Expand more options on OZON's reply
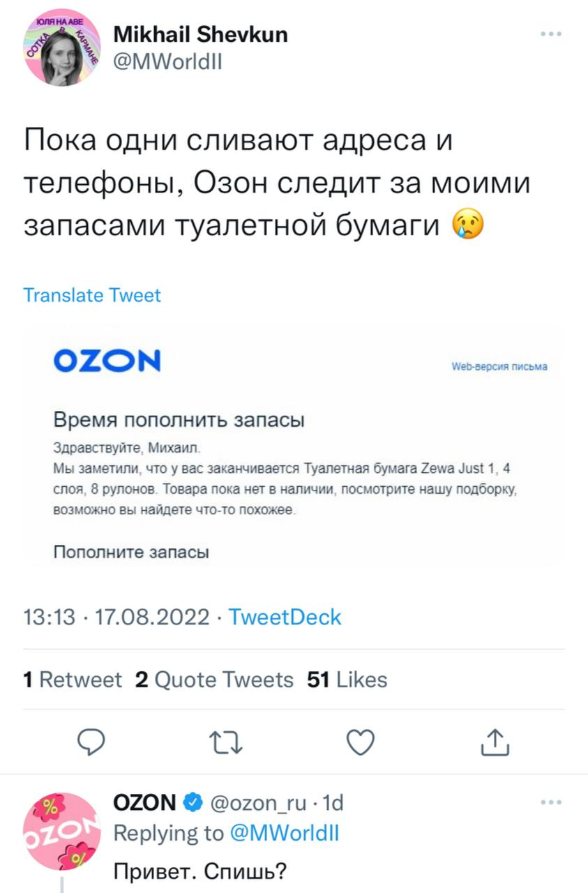The image size is (588, 893). [x=550, y=803]
